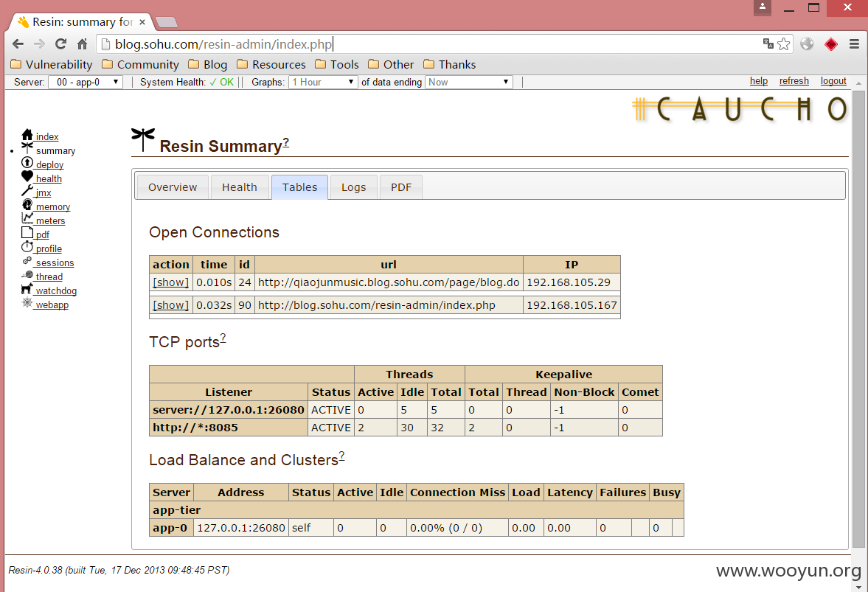Screen dimensions: 868x592
Task: Open the jmx wrench icon
Action: click(27, 190)
